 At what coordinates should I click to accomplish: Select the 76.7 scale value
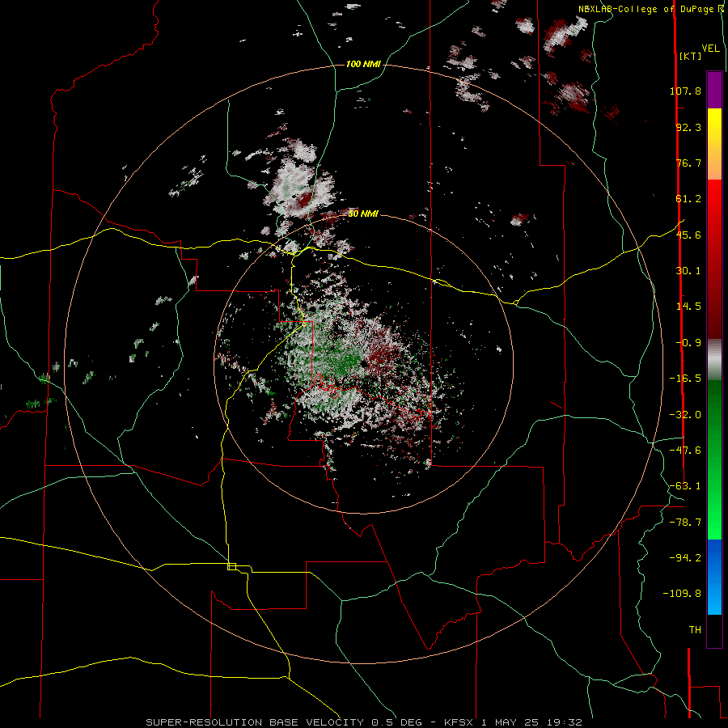click(x=688, y=163)
